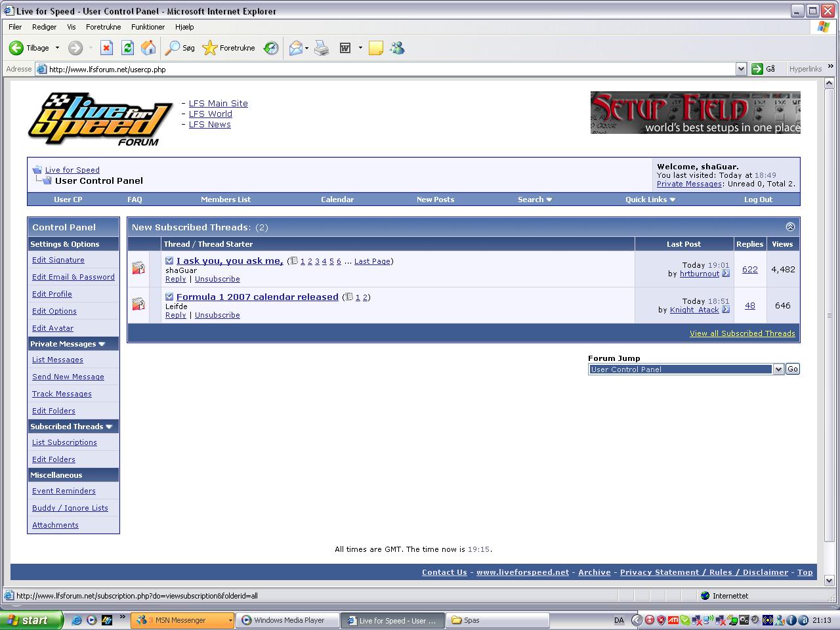Open the Word edit dropdown arrow
Screen dimensions: 840x630
[x=360, y=48]
